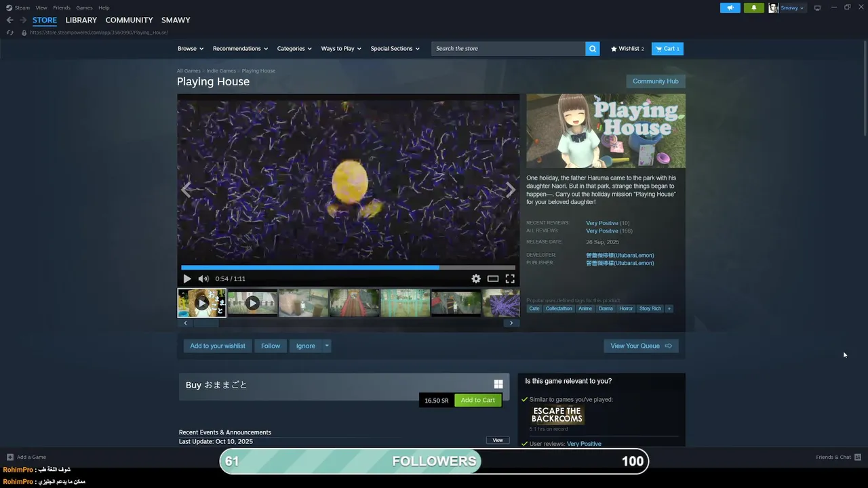
Task: Select the second video thumbnail
Action: pos(252,303)
